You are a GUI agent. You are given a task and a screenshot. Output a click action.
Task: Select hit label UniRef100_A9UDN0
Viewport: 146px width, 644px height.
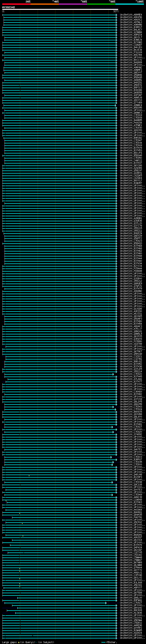pyautogui.click(x=131, y=291)
